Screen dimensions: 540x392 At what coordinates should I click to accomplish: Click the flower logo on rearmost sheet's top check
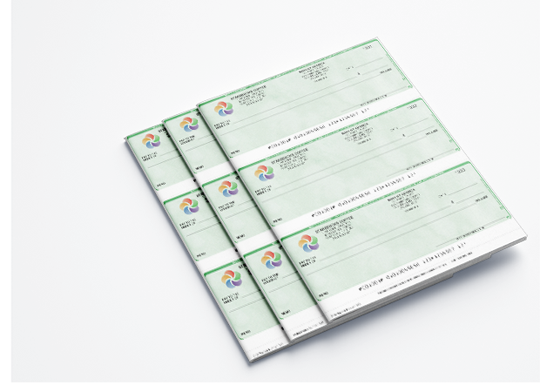[152, 141]
